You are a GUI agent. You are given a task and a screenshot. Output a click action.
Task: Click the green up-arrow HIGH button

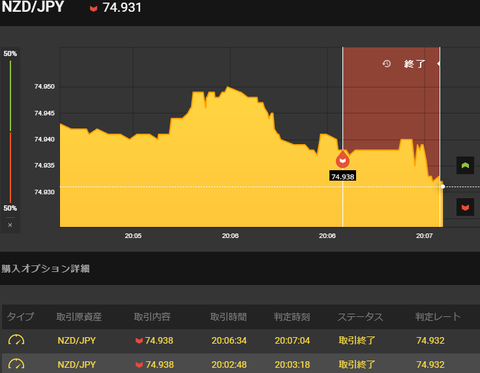click(x=465, y=165)
